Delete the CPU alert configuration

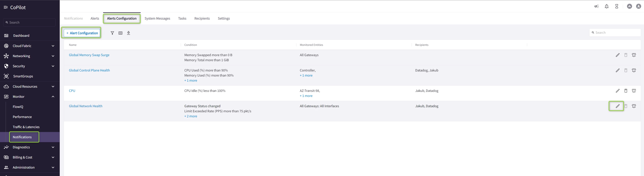626,91
